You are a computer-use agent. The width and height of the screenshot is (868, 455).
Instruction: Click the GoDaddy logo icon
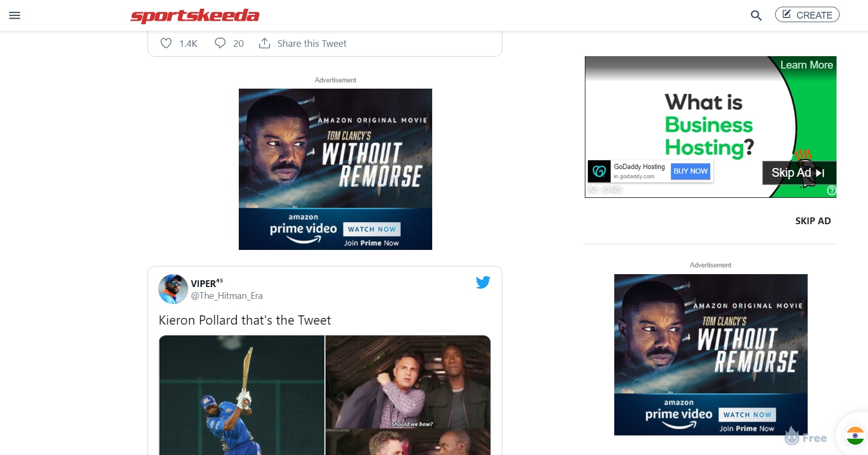pyautogui.click(x=599, y=171)
